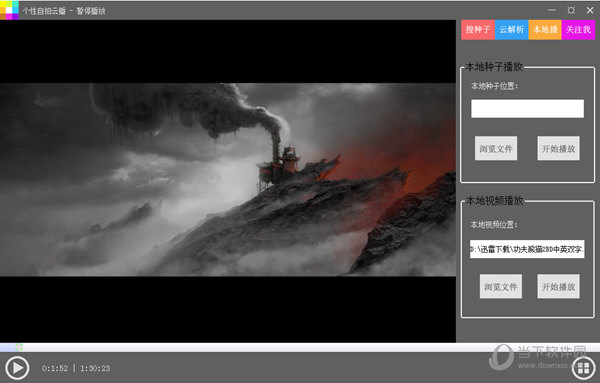Click 浏览文件 under 本地视频播放
600x383 pixels.
click(501, 286)
